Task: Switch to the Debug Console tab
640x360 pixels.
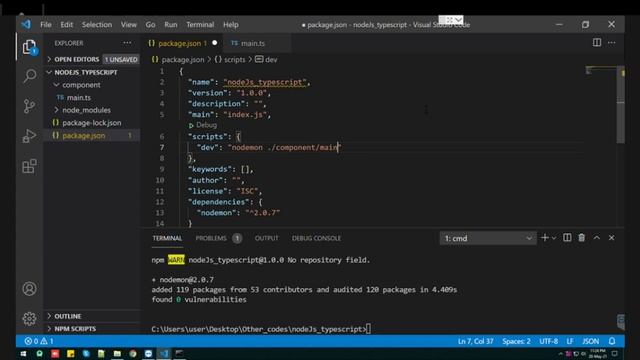Action: pos(316,238)
